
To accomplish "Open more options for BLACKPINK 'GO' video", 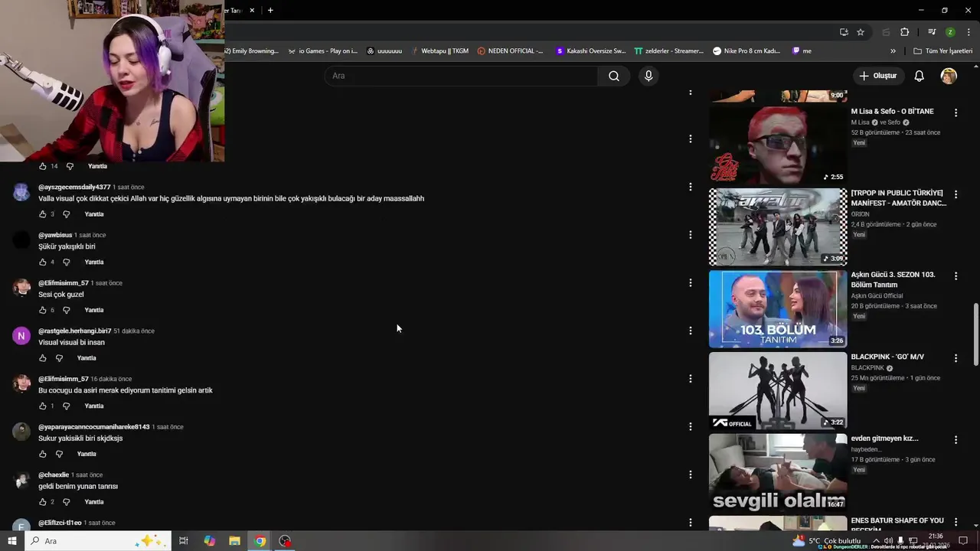I will tap(955, 358).
